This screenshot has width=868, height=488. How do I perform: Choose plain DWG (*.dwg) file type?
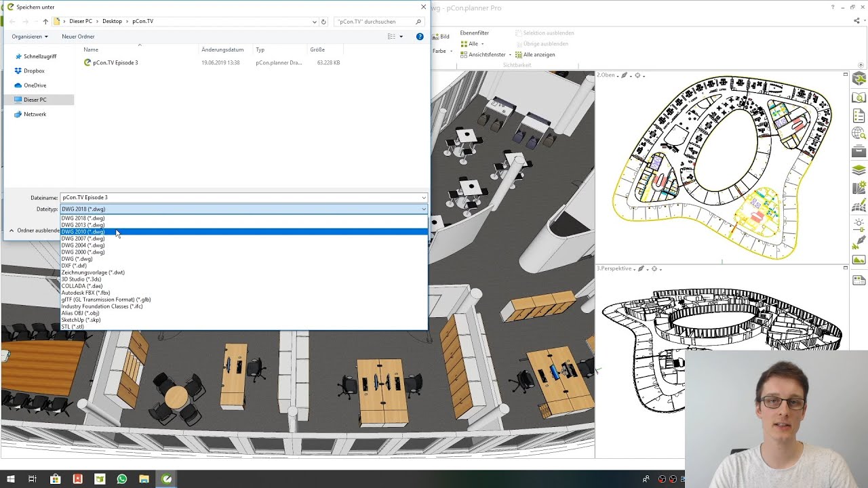click(x=244, y=259)
